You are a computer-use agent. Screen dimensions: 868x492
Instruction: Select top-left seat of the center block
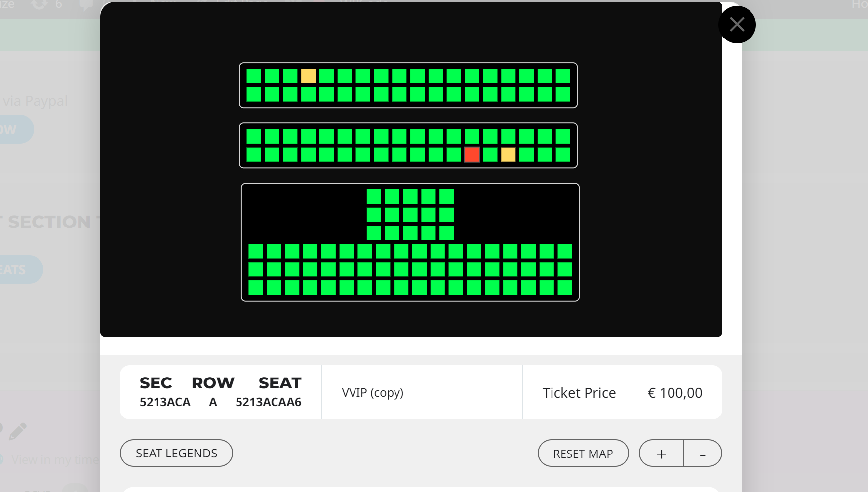pos(374,196)
